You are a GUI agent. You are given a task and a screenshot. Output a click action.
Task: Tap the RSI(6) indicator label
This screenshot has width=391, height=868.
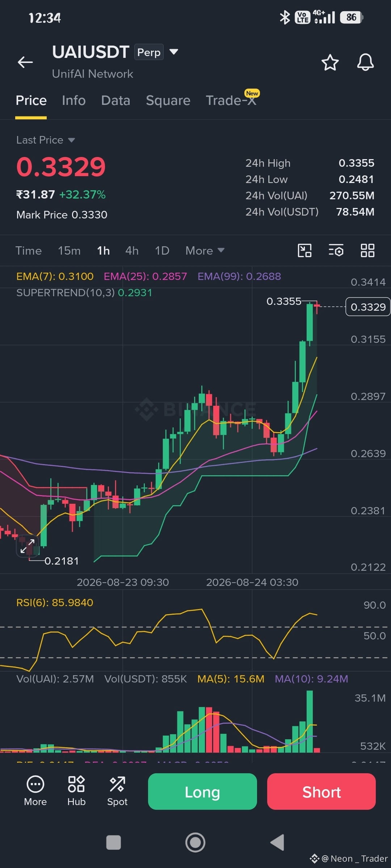pos(55,603)
